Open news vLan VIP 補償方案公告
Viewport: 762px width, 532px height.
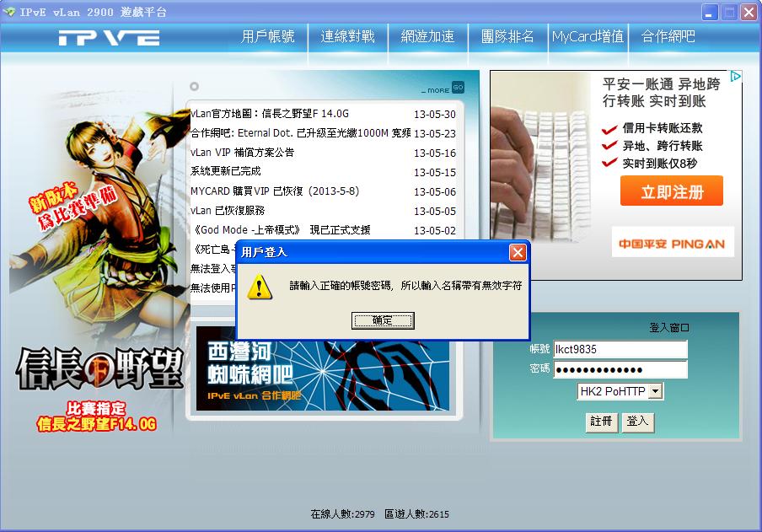click(x=242, y=153)
